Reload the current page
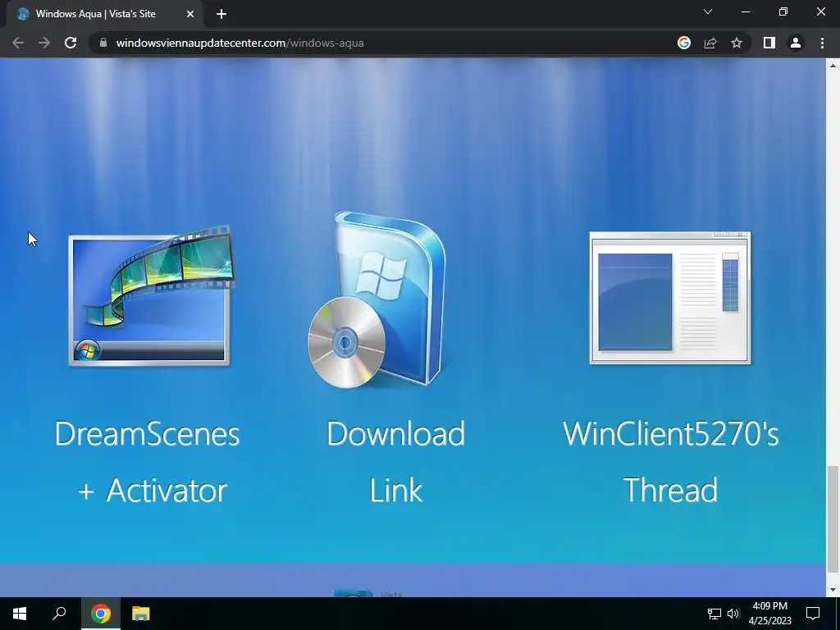Viewport: 840px width, 630px height. pyautogui.click(x=71, y=43)
